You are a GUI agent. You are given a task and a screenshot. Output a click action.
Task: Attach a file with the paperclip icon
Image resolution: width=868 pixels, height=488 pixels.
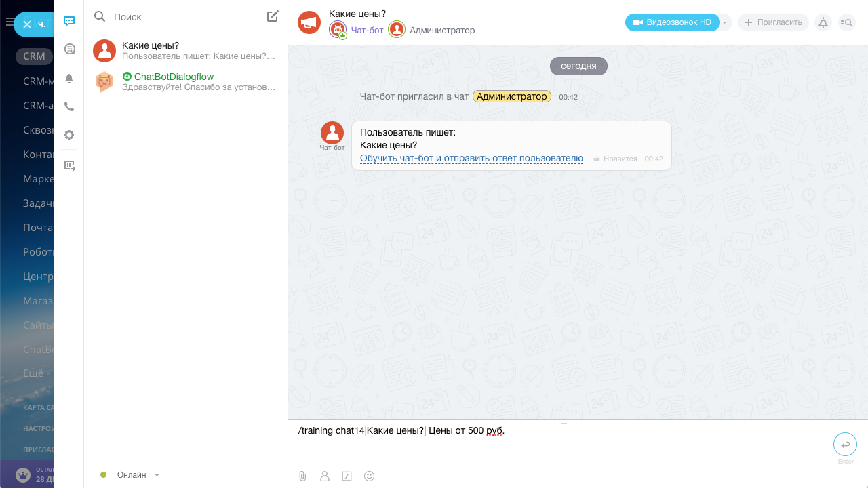pyautogui.click(x=302, y=476)
